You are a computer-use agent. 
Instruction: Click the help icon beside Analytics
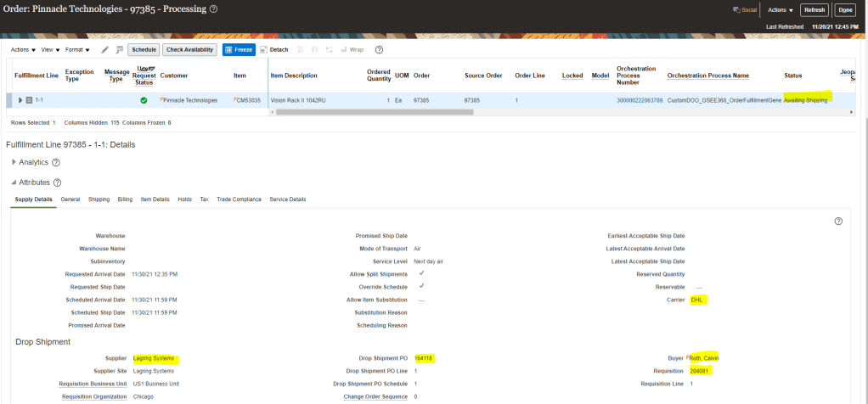click(x=56, y=162)
